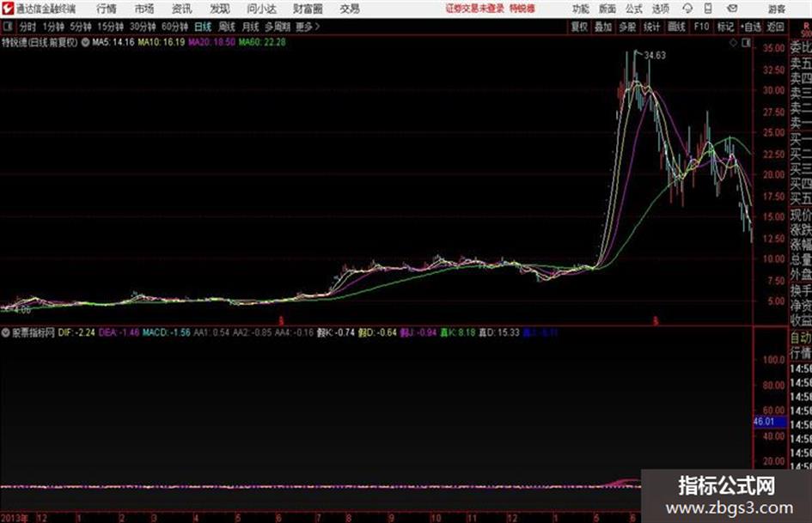The height and width of the screenshot is (523, 812).
Task: Click the 画线 drawing tools button
Action: (676, 27)
